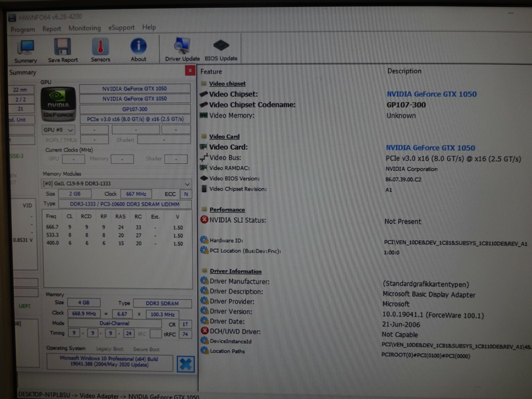Click the PCIe v3.0 x16 bus field
The height and width of the screenshot is (399, 532).
point(135,119)
